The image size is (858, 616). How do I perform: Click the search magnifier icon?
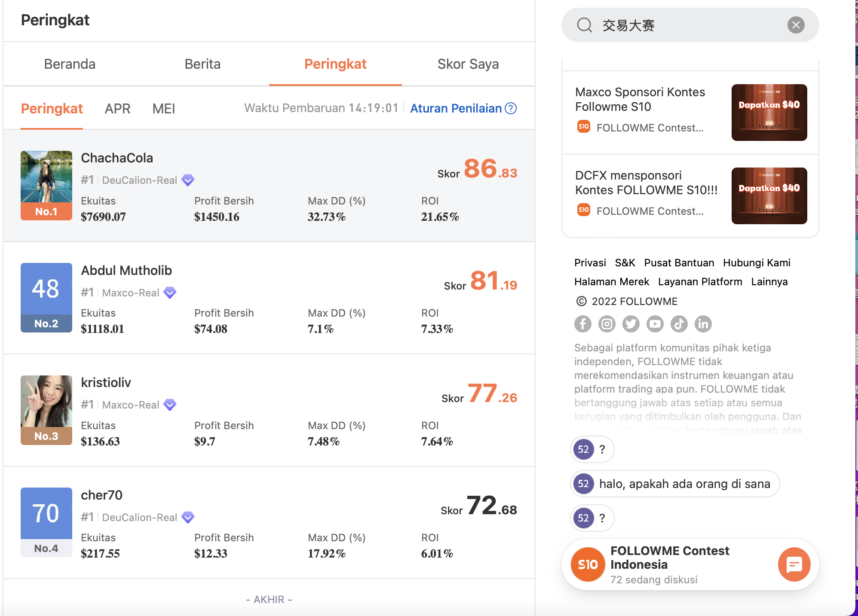coord(584,25)
